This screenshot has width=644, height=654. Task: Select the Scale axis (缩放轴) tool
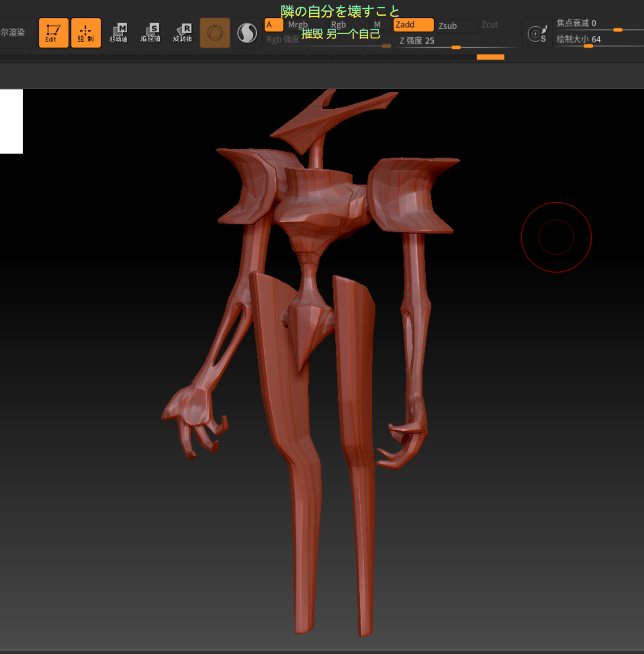coord(151,33)
